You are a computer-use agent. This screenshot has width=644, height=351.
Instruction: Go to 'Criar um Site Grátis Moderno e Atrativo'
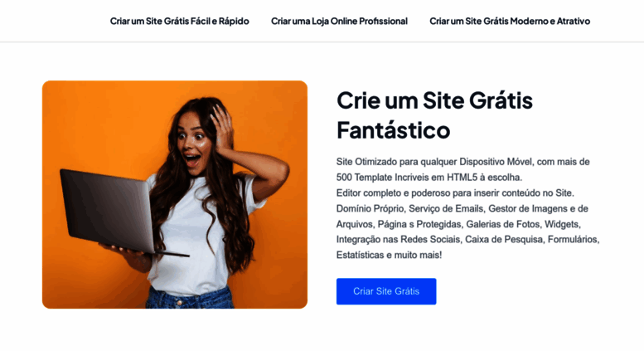coord(510,21)
